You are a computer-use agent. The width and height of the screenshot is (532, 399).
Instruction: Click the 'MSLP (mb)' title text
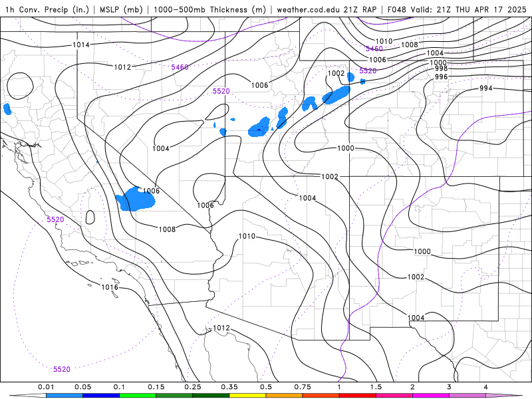click(x=121, y=9)
